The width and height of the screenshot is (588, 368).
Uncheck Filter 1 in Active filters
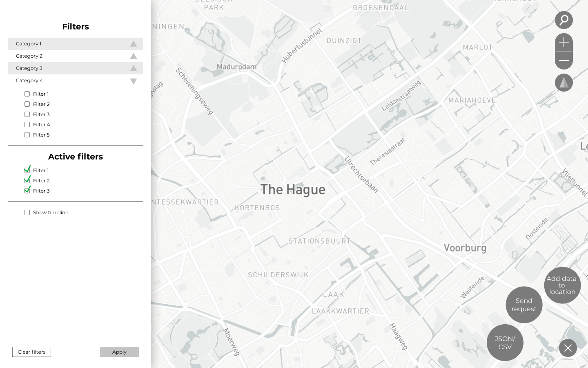pos(27,170)
